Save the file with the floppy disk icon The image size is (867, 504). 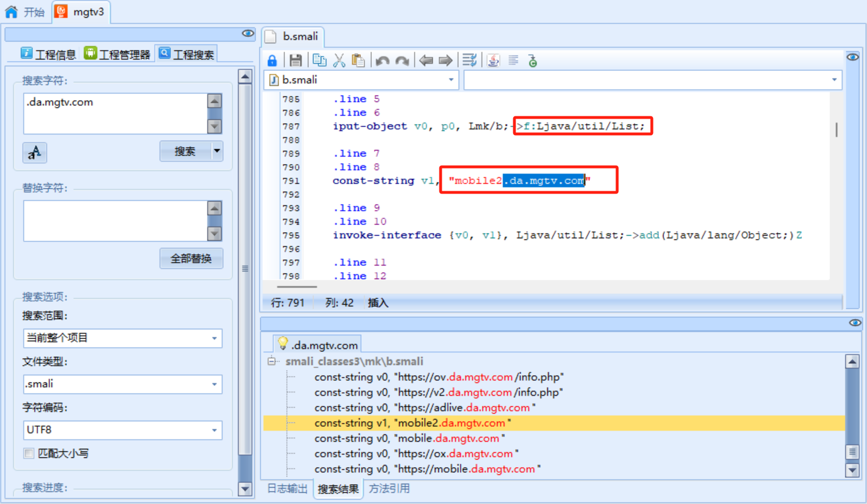[296, 60]
